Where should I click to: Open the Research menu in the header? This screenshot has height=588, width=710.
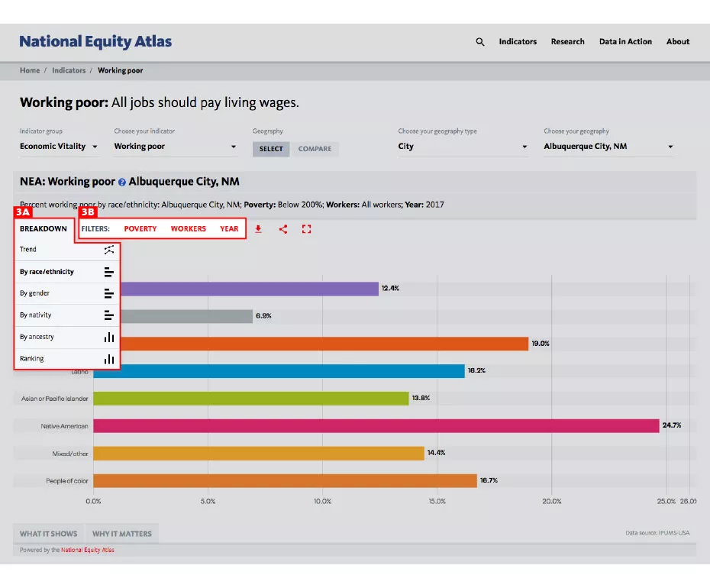point(567,42)
